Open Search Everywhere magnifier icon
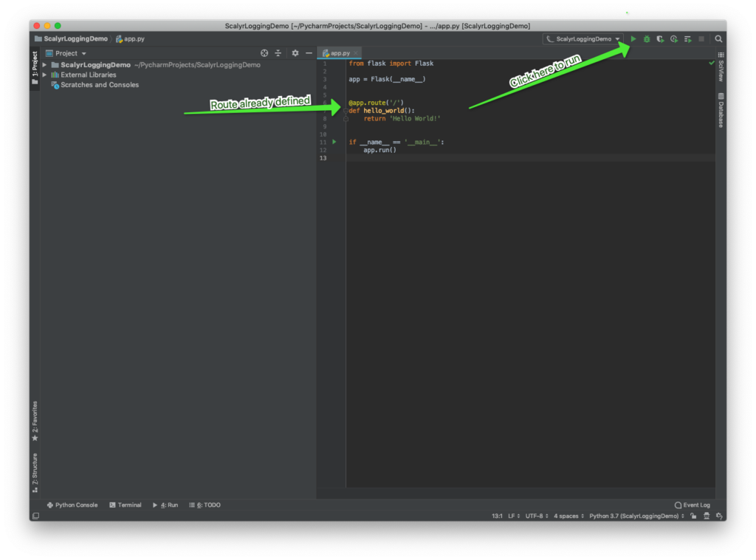Viewport: 756px width, 560px height. point(718,39)
